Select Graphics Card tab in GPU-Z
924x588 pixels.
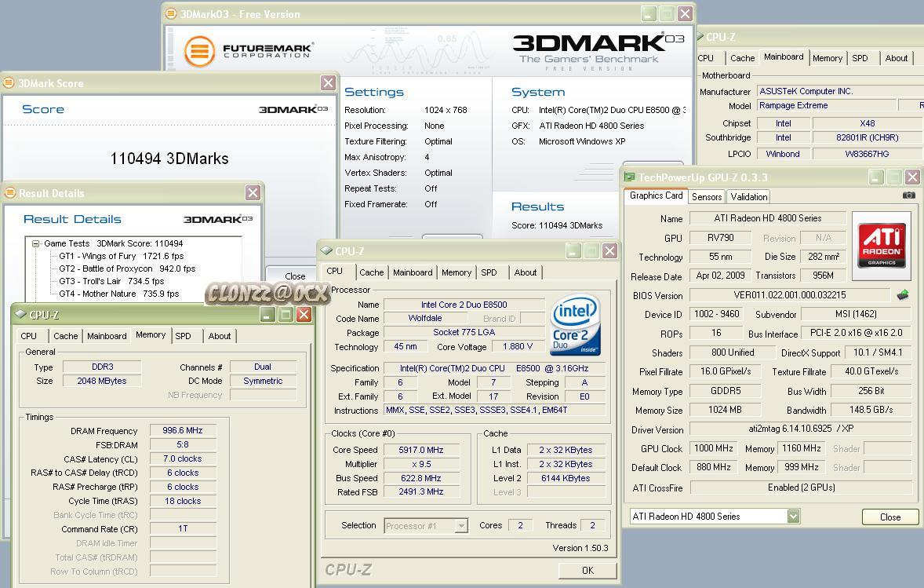(656, 195)
